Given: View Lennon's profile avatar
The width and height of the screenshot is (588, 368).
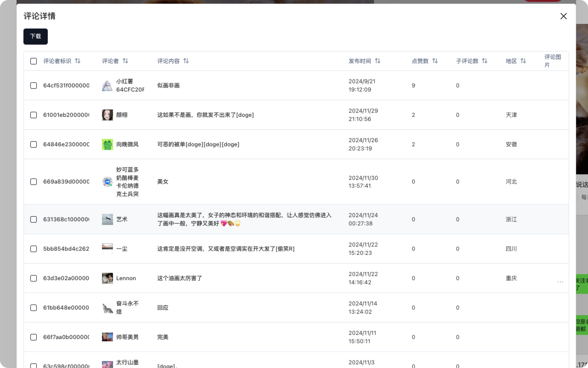Looking at the screenshot, I should (x=107, y=278).
